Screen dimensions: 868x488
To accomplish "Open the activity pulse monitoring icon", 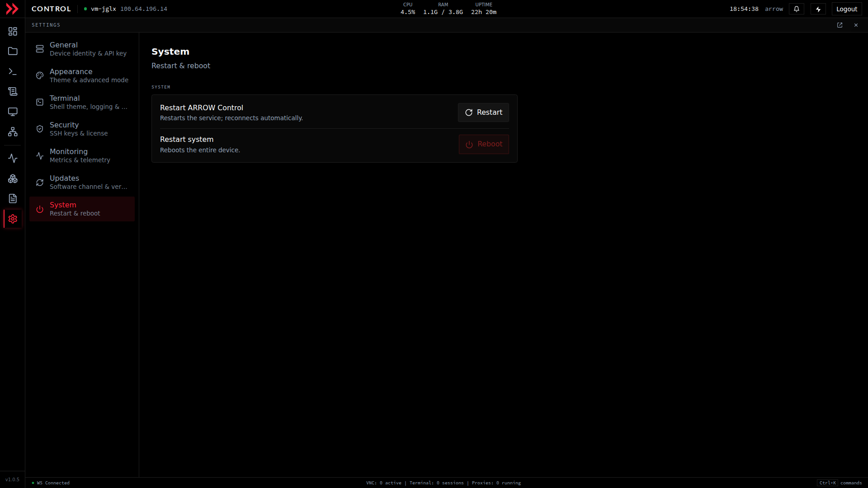I will [13, 158].
